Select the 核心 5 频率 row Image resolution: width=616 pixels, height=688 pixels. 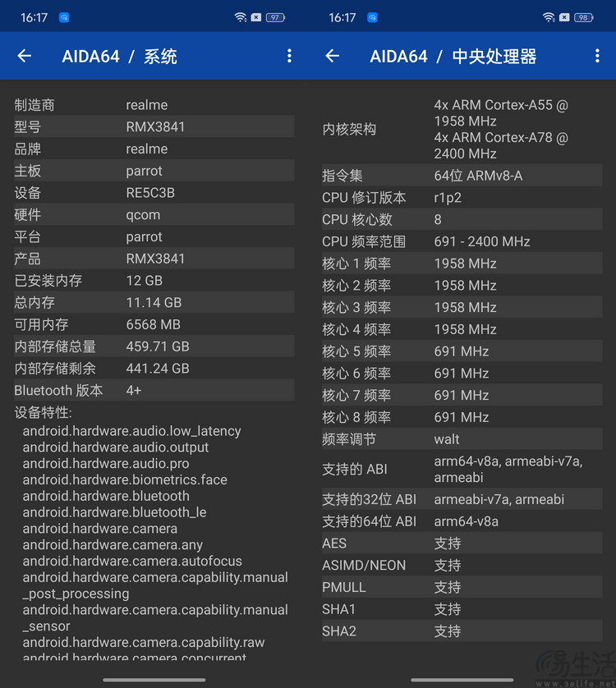(x=462, y=351)
